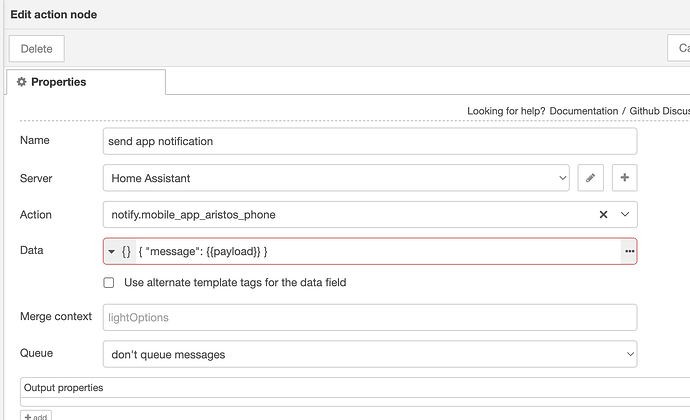Click the JSON braces type icon in Data
This screenshot has width=690, height=420.
[x=127, y=251]
